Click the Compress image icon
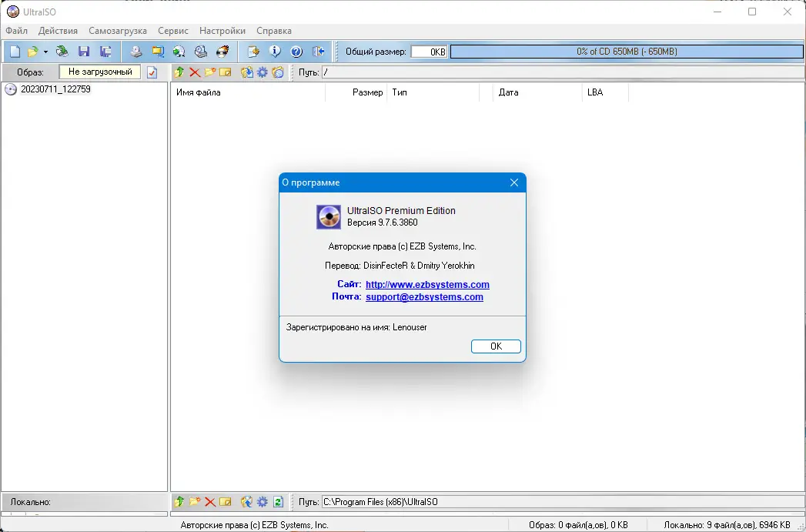The height and width of the screenshot is (532, 806). click(x=158, y=52)
